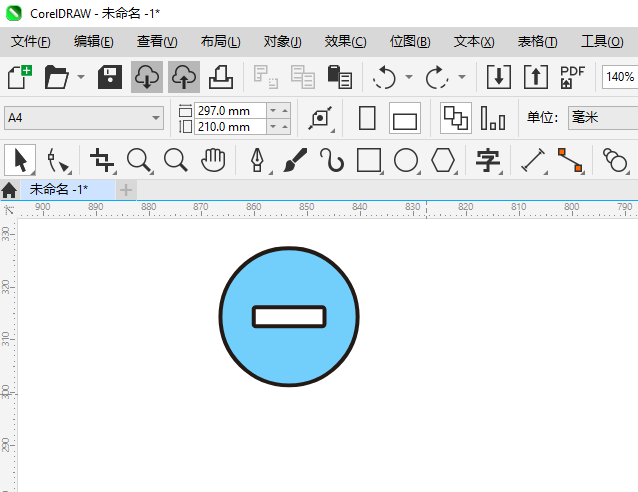Image resolution: width=638 pixels, height=492 pixels.
Task: Open the redo history dropdown arrow
Action: point(462,77)
